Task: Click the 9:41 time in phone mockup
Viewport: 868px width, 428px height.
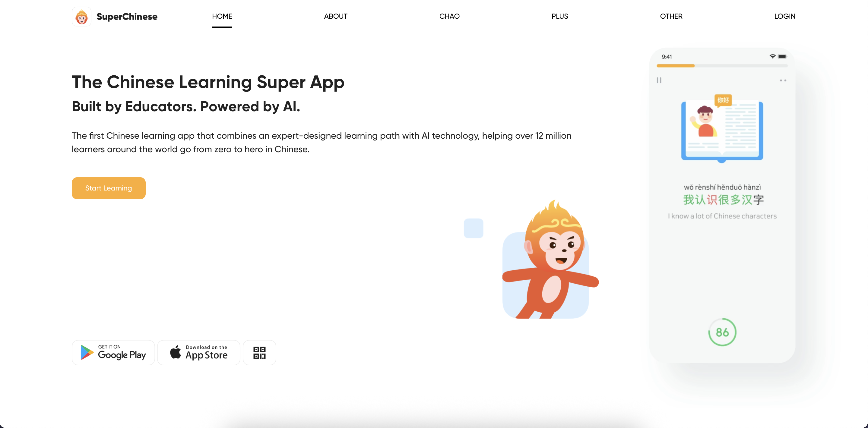Action: click(667, 57)
